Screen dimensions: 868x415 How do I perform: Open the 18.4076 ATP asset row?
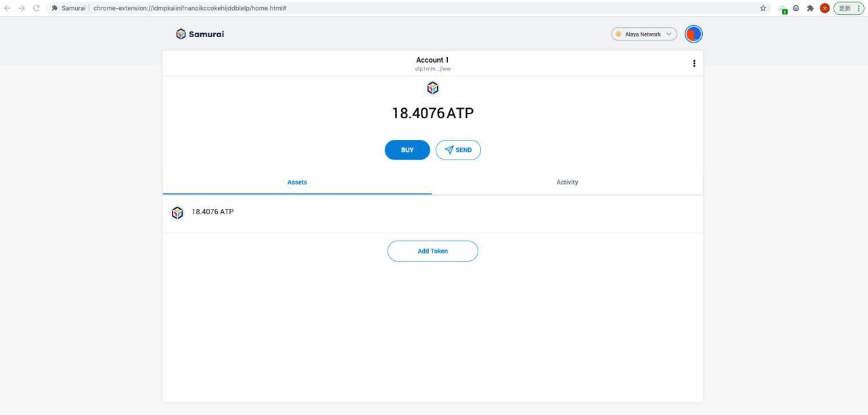click(x=432, y=212)
